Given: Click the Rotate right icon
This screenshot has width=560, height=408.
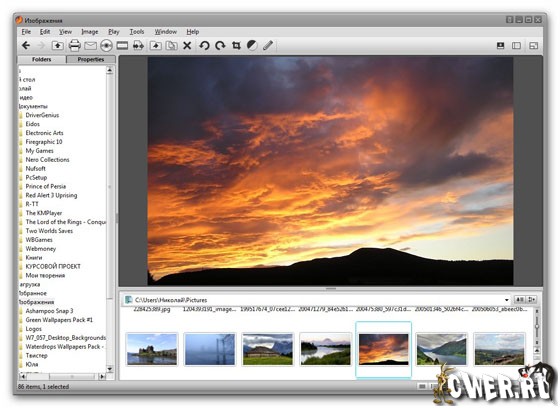Looking at the screenshot, I should coord(220,45).
